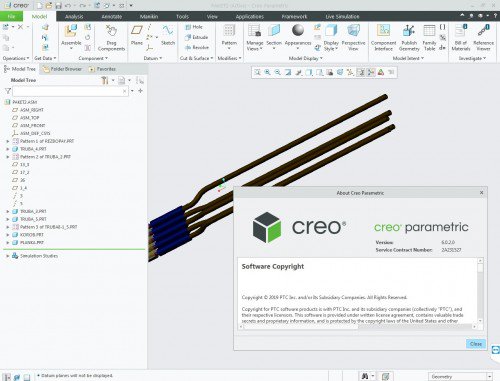Select the Revolve tool
This screenshot has width=500, height=381.
(x=197, y=47)
